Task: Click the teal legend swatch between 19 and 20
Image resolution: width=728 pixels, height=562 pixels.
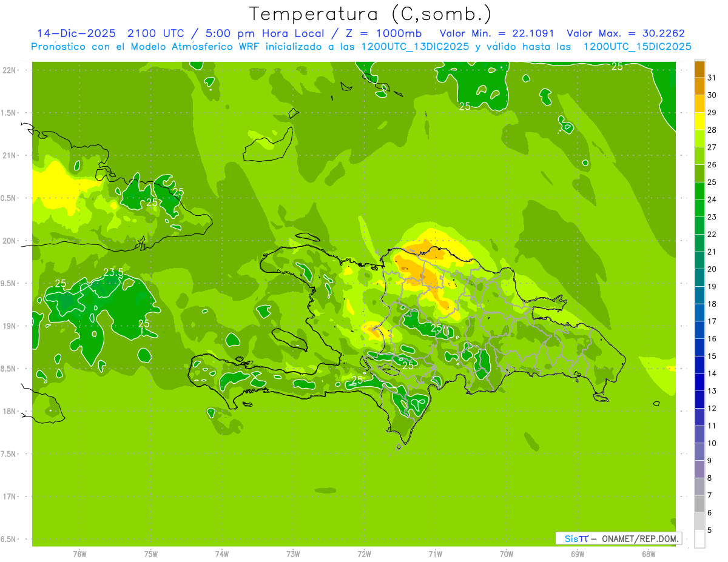Action: 699,278
